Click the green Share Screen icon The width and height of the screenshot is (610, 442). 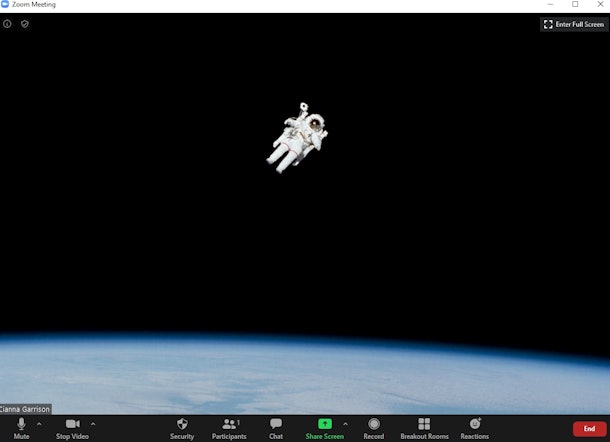click(x=324, y=424)
